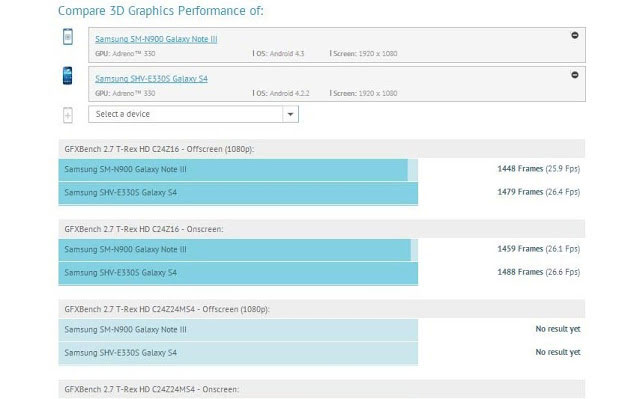
Task: Click the 1448 Frames (25.9 Fps) result
Action: point(538,169)
